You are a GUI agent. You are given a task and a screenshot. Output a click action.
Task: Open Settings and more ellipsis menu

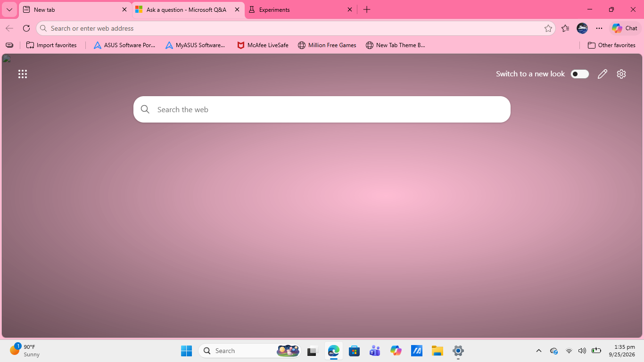pos(599,28)
